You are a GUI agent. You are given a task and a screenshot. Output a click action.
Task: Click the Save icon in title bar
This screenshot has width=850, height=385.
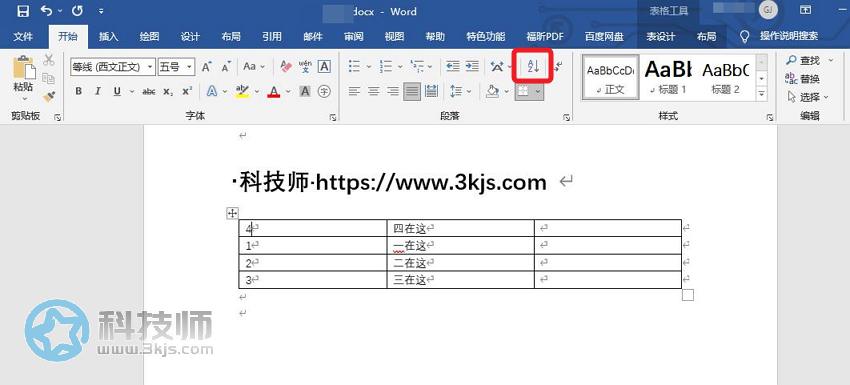(x=23, y=10)
